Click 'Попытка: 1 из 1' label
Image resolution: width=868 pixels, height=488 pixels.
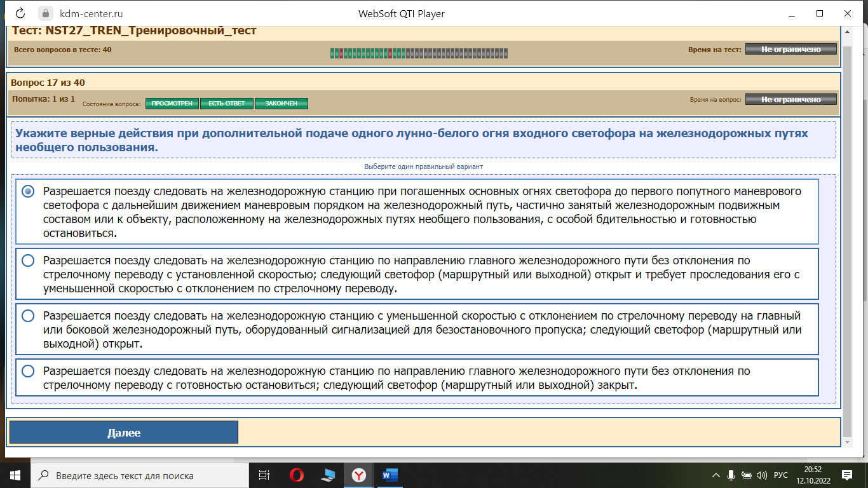pos(44,98)
